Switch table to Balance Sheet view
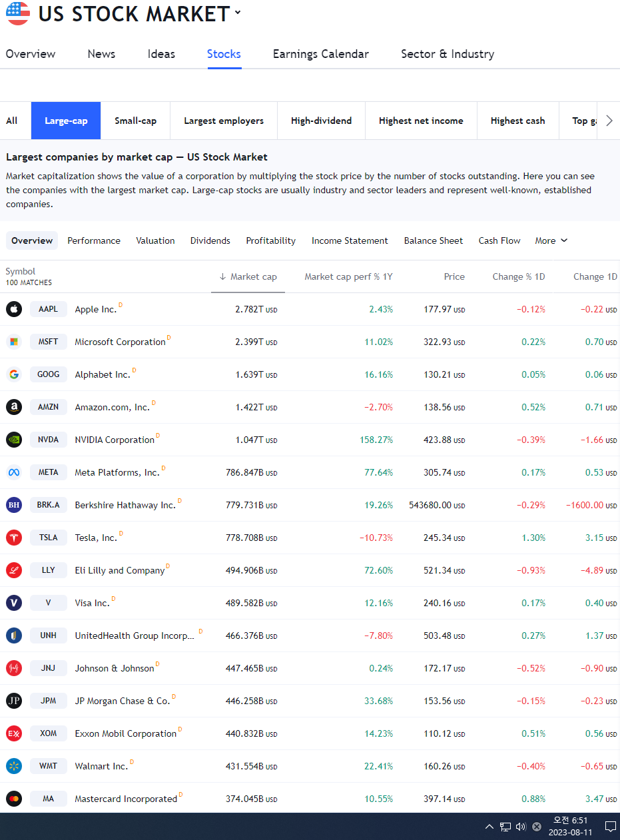This screenshot has height=840, width=620. [x=434, y=240]
